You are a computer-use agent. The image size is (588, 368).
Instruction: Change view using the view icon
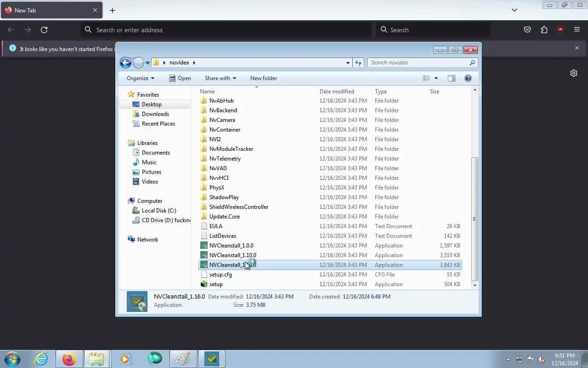[x=426, y=78]
